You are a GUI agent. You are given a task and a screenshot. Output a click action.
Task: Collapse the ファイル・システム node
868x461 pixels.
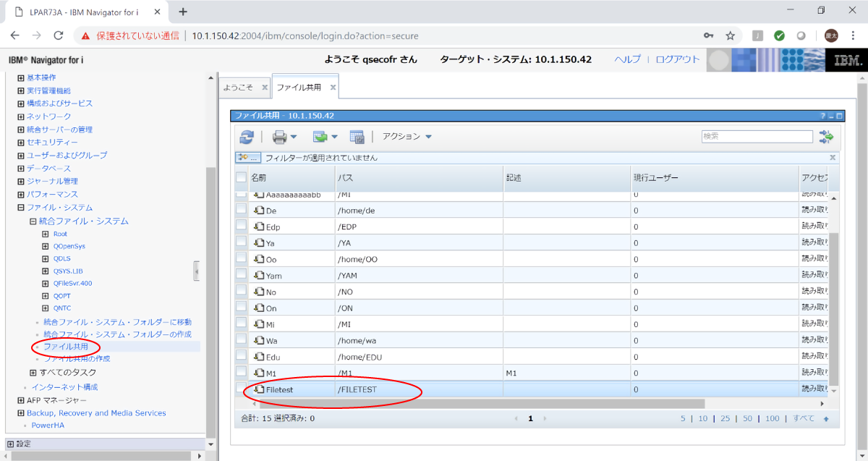pos(21,208)
